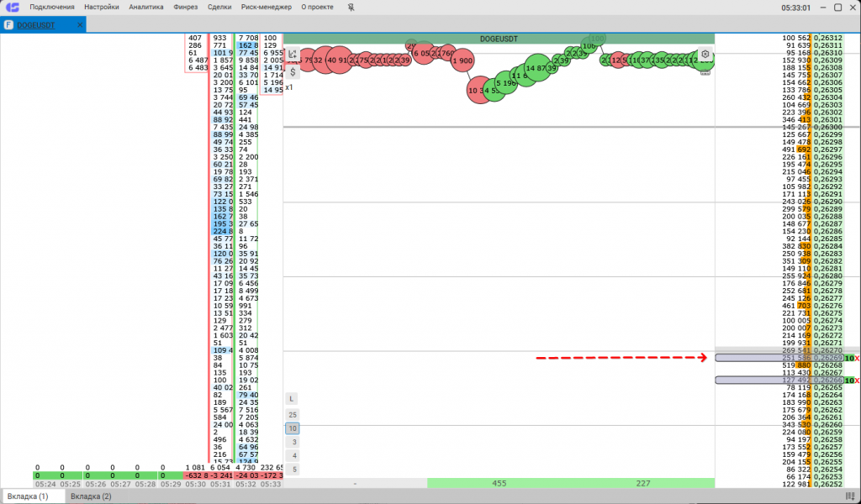Click the 05:24 time column label
Screen dimensions: 861x504
(45, 484)
